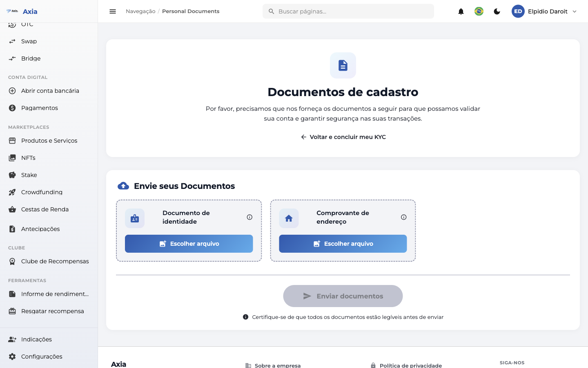Show info for Comprovante de endereço
Viewport: 588px width, 368px height.
click(403, 217)
